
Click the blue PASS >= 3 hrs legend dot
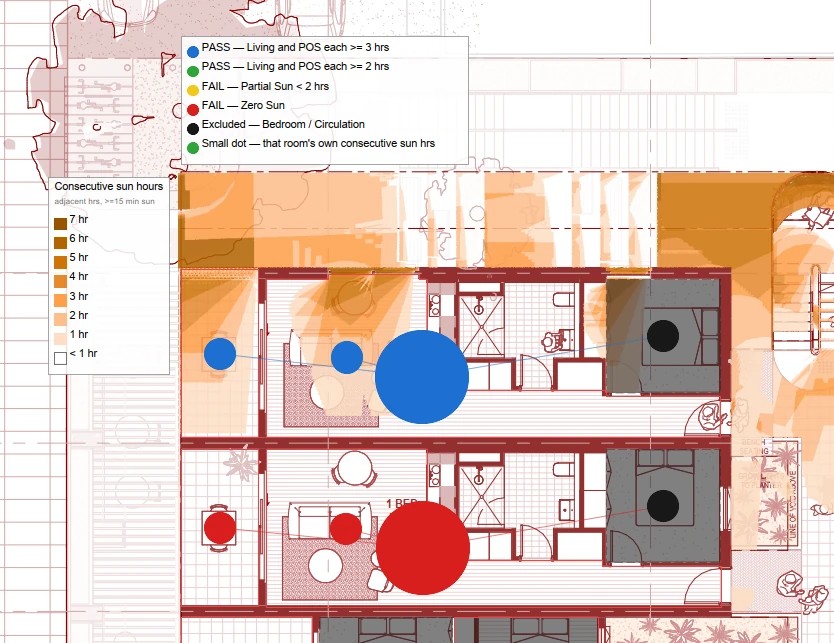193,52
